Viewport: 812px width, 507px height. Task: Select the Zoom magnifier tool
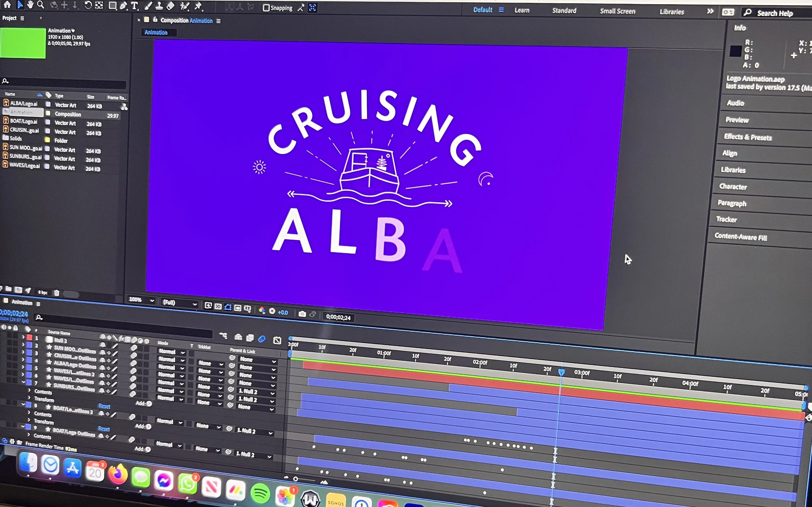coord(41,5)
